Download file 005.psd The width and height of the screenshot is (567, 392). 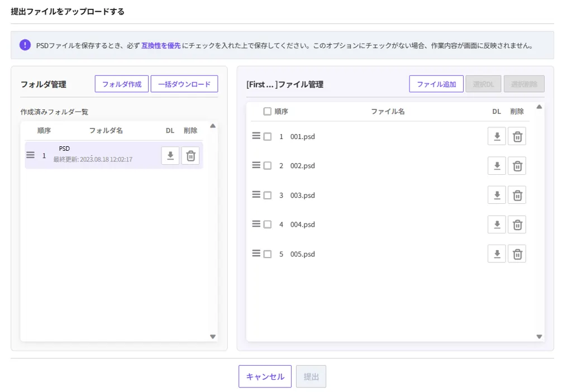[x=497, y=254]
